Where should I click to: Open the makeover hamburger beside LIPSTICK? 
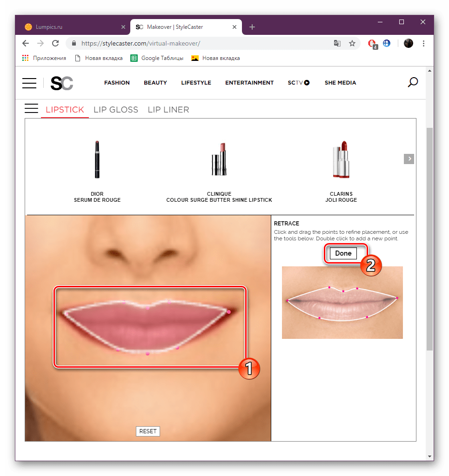(31, 108)
